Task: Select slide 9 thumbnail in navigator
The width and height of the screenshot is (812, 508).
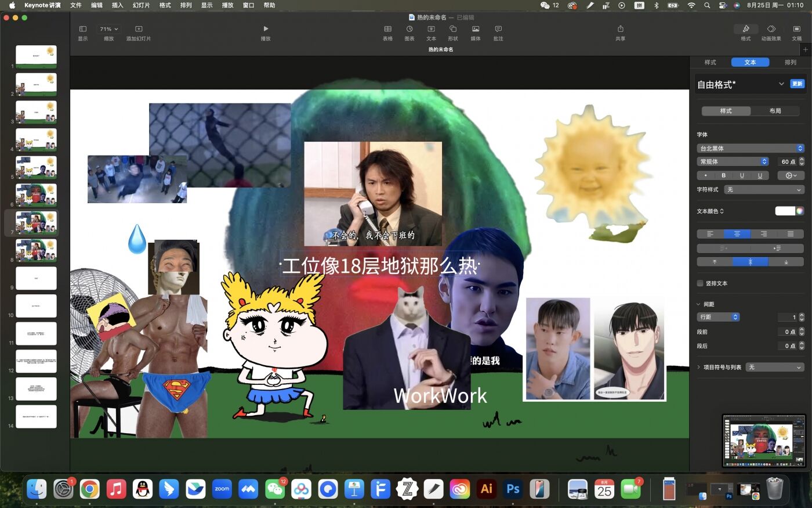Action: [36, 278]
